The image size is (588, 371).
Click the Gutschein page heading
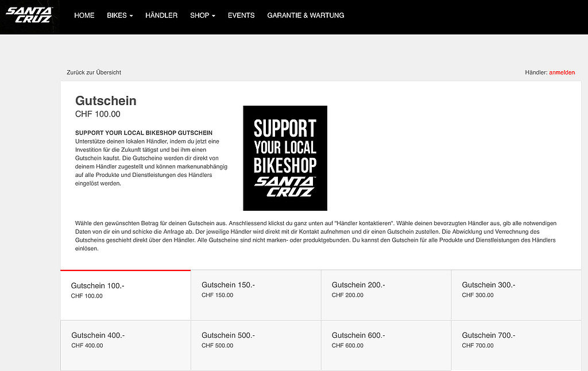106,101
